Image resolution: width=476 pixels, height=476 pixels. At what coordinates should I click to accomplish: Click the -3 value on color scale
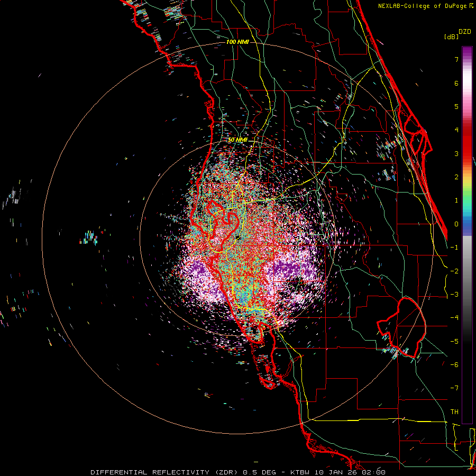(x=454, y=295)
